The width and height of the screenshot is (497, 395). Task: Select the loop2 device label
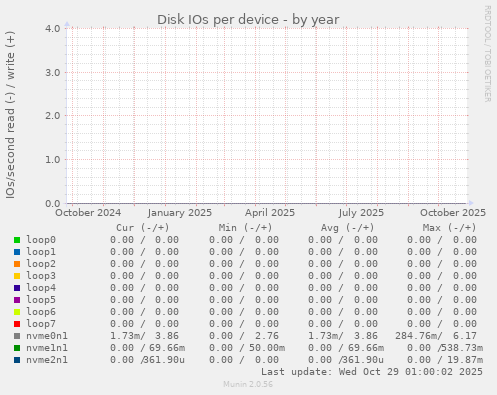point(41,264)
